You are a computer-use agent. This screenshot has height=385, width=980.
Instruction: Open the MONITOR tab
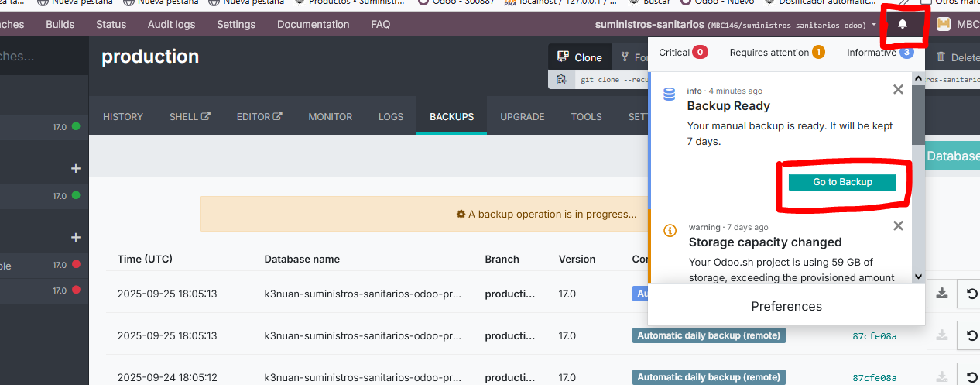(x=331, y=117)
